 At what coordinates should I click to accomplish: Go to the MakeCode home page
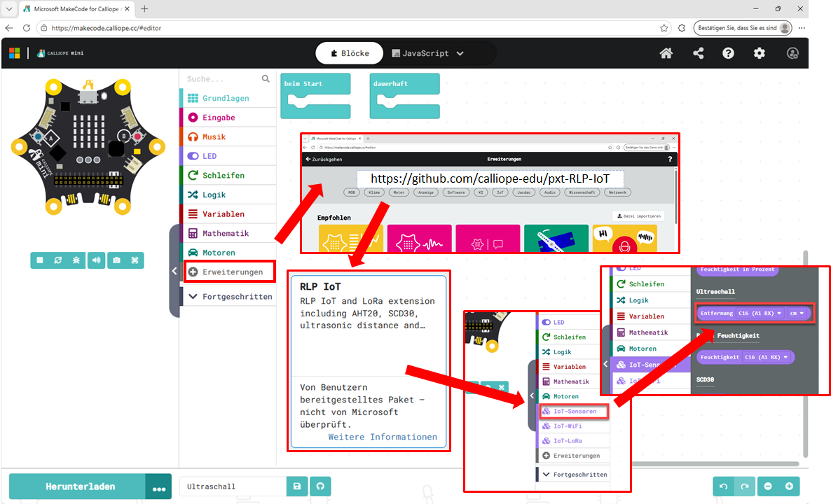pyautogui.click(x=666, y=53)
